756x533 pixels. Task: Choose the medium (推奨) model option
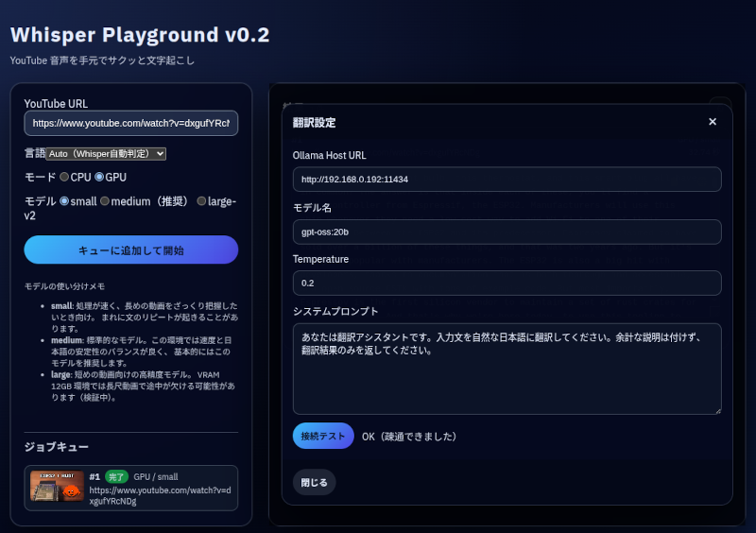105,200
